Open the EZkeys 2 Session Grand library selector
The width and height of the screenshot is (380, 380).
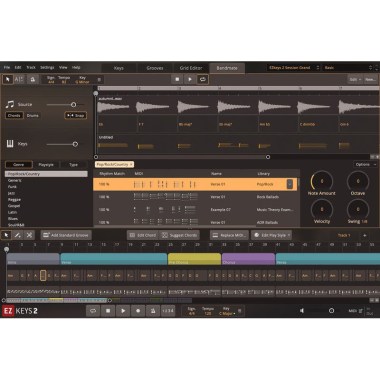293,68
